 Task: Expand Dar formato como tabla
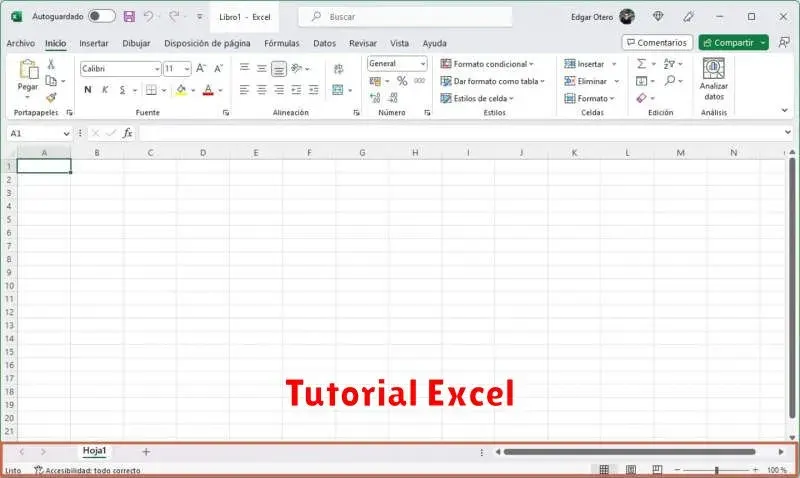click(x=492, y=81)
